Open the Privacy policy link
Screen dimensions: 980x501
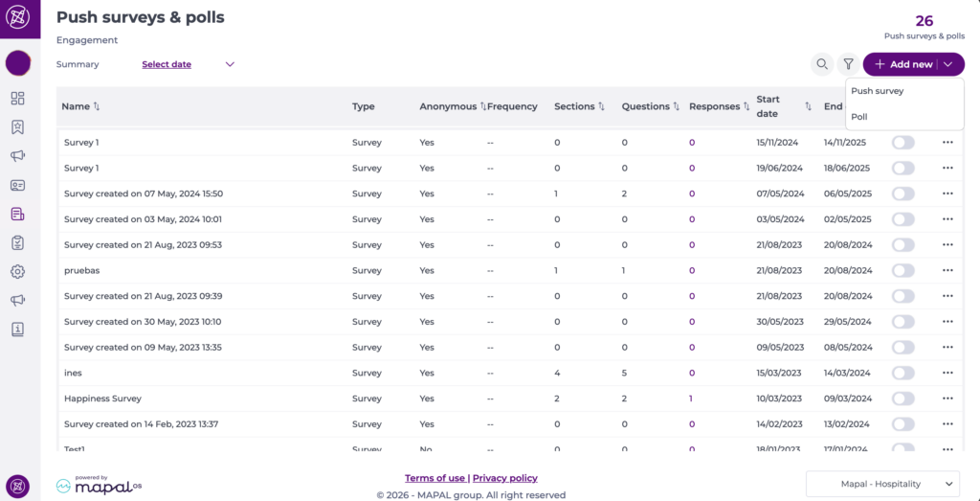click(x=504, y=478)
